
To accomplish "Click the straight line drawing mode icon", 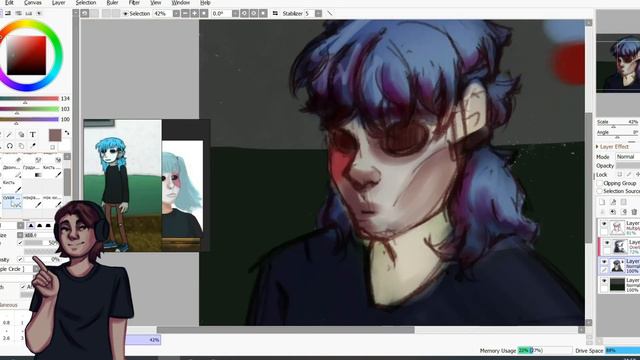I will tap(330, 13).
